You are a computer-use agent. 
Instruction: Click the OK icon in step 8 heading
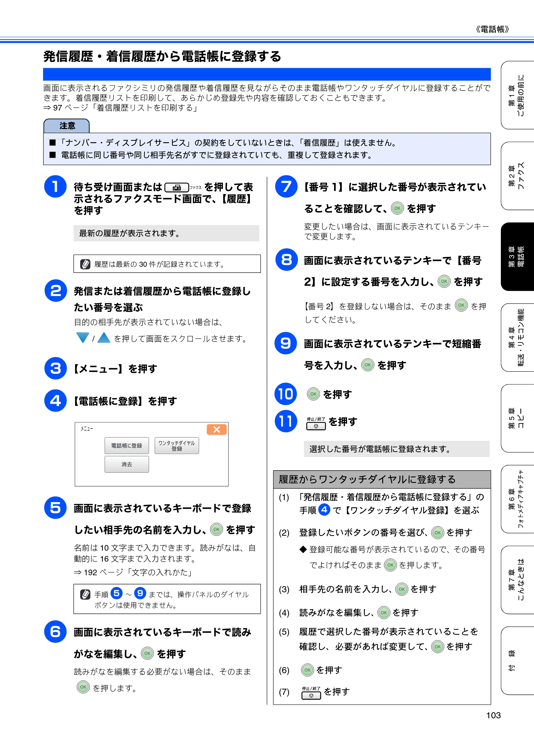click(444, 281)
